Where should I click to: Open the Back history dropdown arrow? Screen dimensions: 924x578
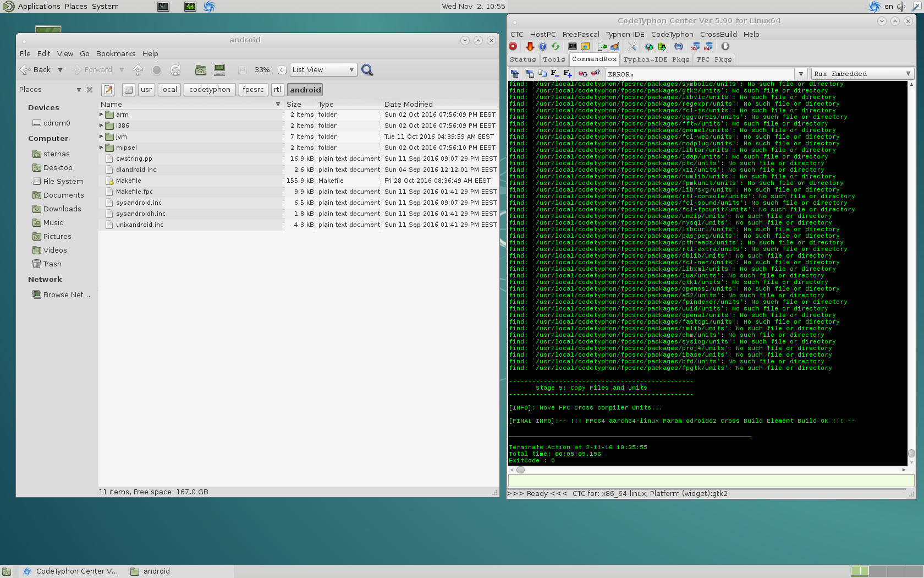60,70
